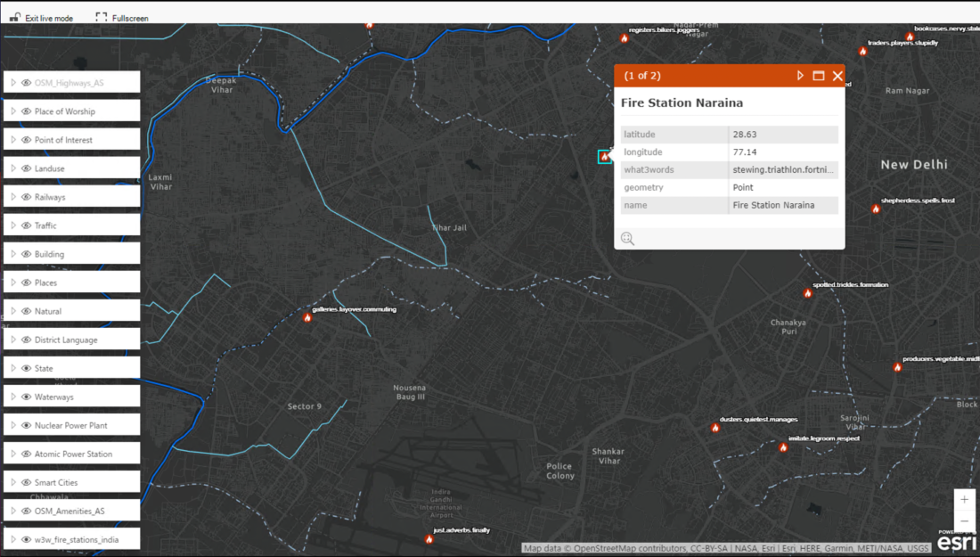This screenshot has width=980, height=557.
Task: Click Exit live mode text
Action: click(49, 18)
